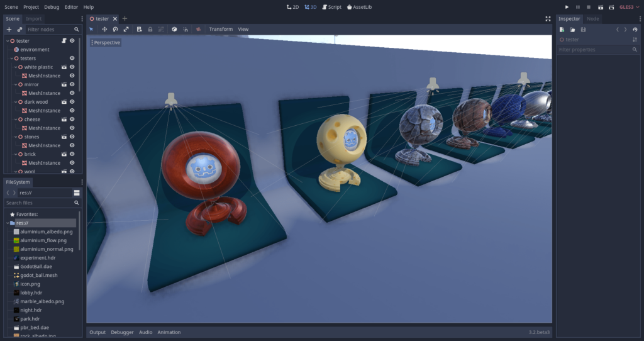Viewport: 644px width, 341px height.
Task: Switch to the Script workspace
Action: [331, 7]
